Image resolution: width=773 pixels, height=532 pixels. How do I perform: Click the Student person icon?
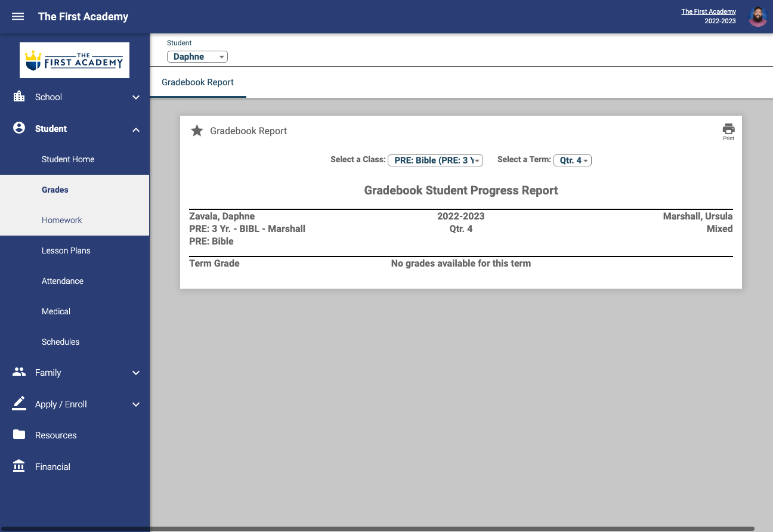click(19, 128)
